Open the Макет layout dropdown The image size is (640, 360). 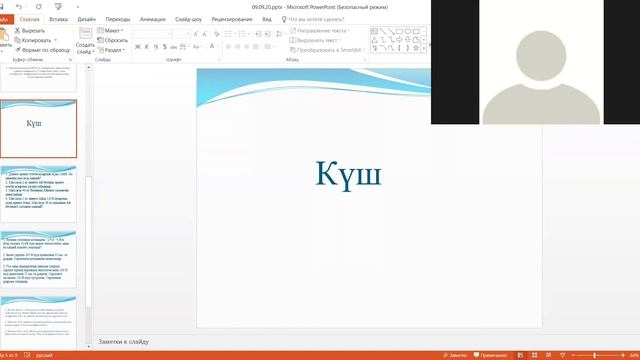pyautogui.click(x=110, y=31)
